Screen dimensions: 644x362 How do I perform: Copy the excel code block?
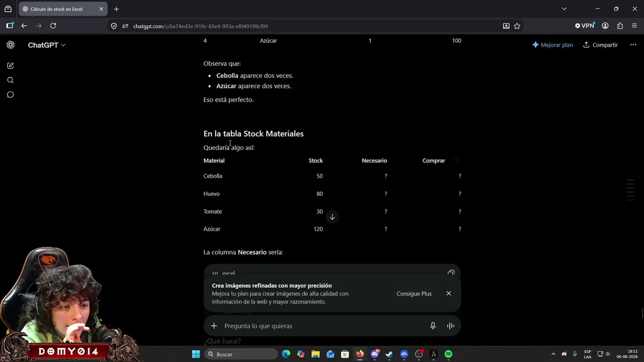451,273
